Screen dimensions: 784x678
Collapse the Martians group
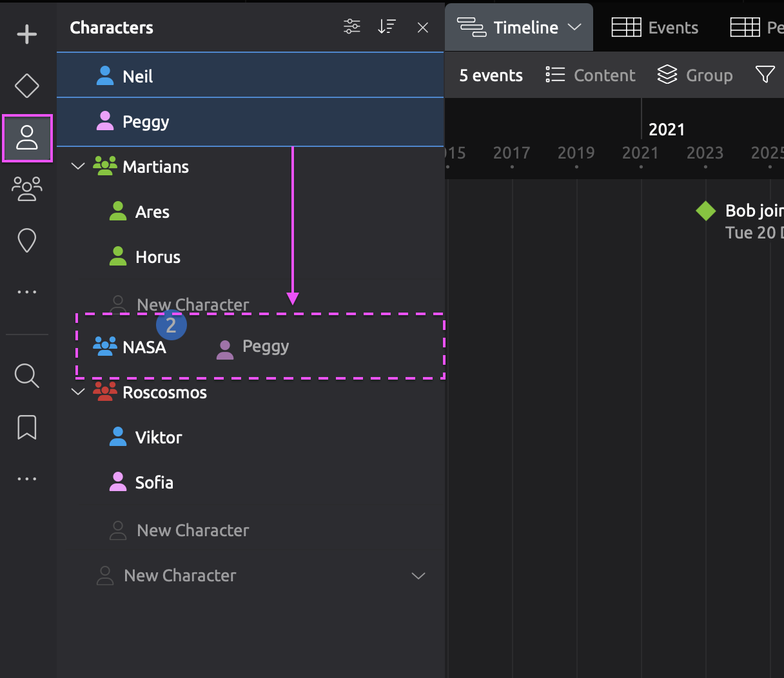[x=78, y=166]
